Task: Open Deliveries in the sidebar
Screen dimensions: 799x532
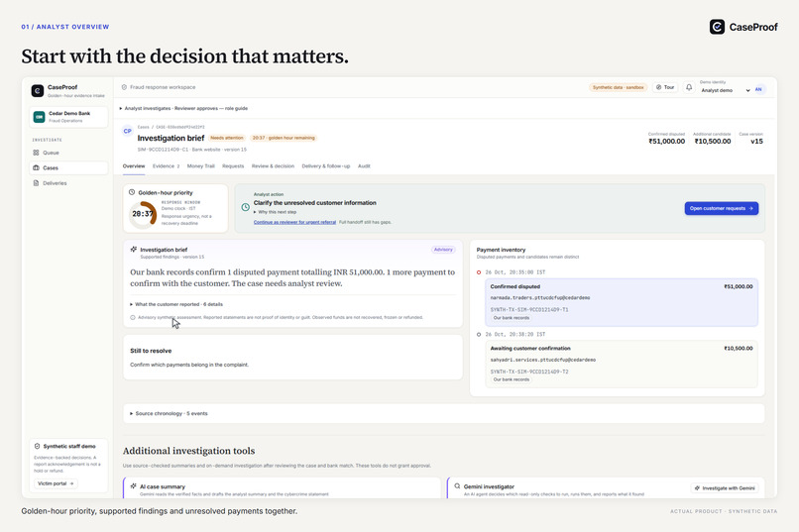Action: [x=68, y=182]
